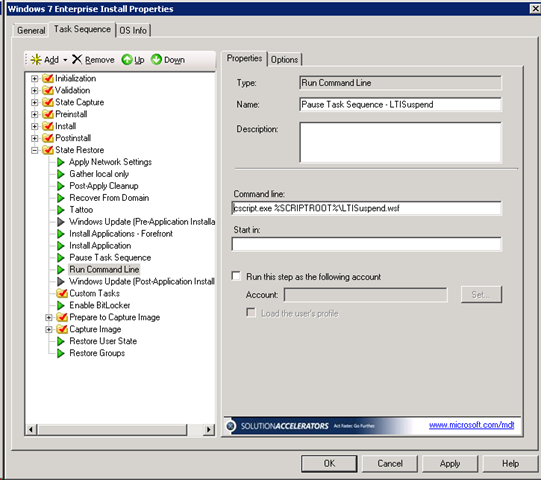
Task: Switch to the OS Info tab
Action: [133, 30]
